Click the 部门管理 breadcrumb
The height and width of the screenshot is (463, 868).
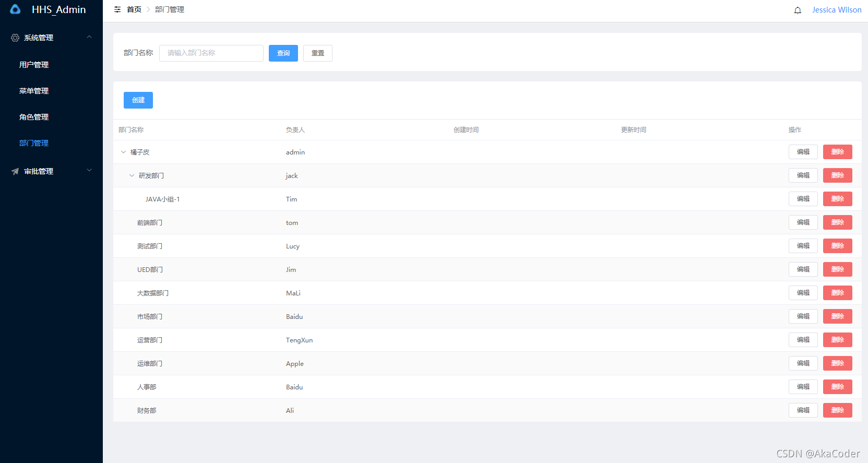click(x=170, y=9)
